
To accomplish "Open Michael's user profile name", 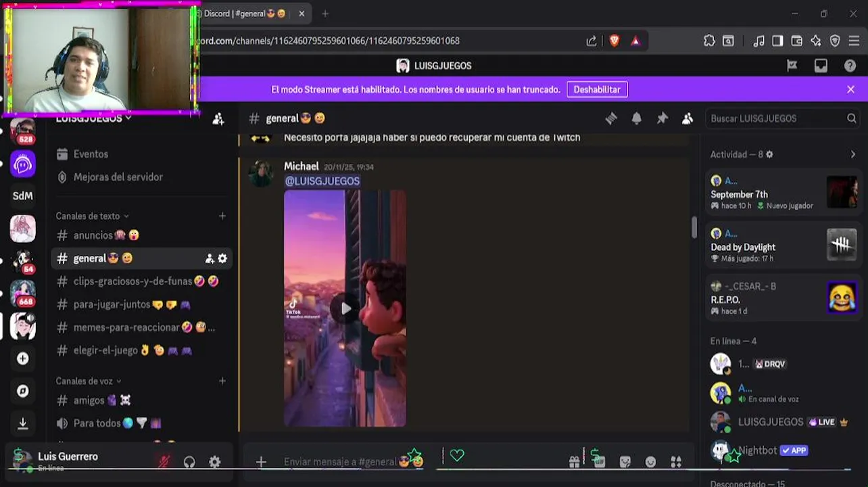I will (x=301, y=166).
